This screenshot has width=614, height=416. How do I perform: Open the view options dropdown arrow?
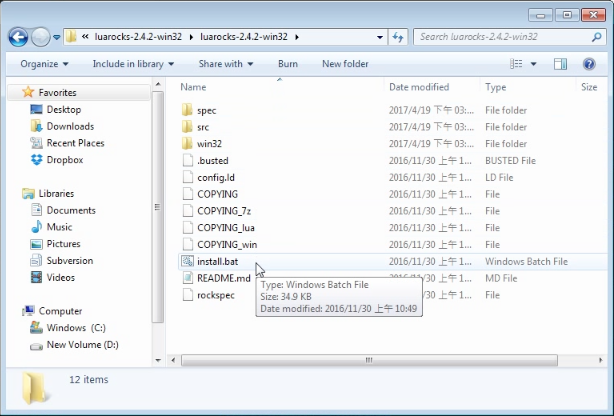(533, 64)
